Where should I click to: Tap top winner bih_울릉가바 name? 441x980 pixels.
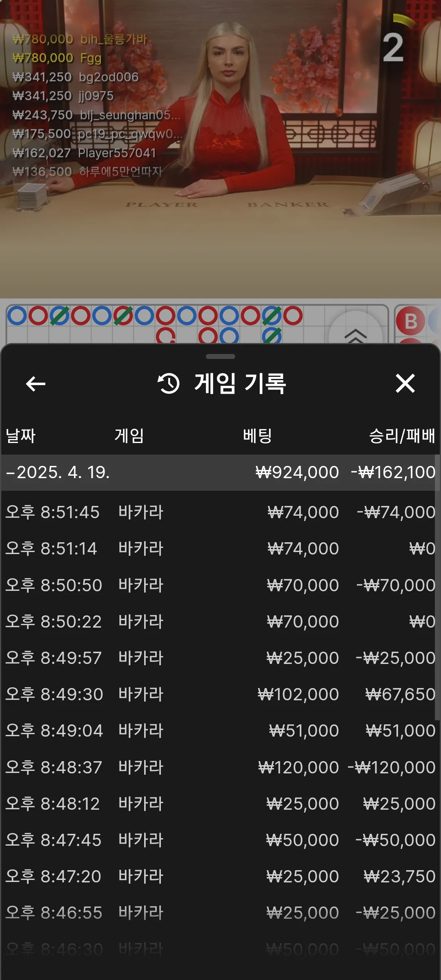click(x=114, y=39)
